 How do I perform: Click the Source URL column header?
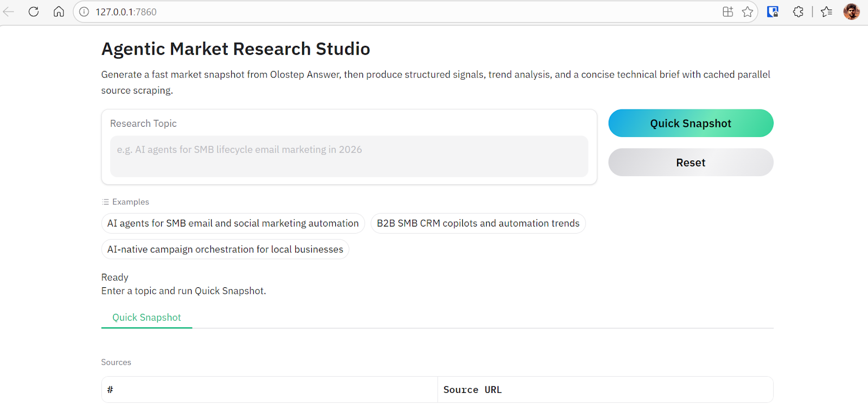click(473, 390)
